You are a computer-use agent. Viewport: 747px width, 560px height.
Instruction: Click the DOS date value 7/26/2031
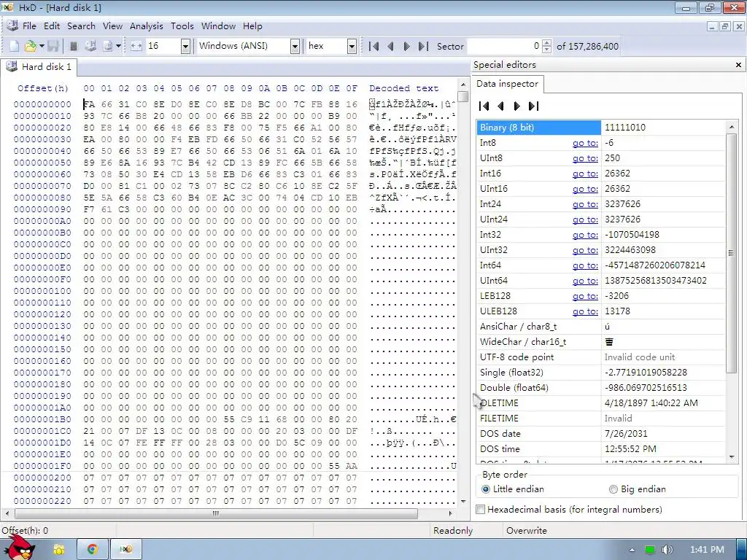625,434
